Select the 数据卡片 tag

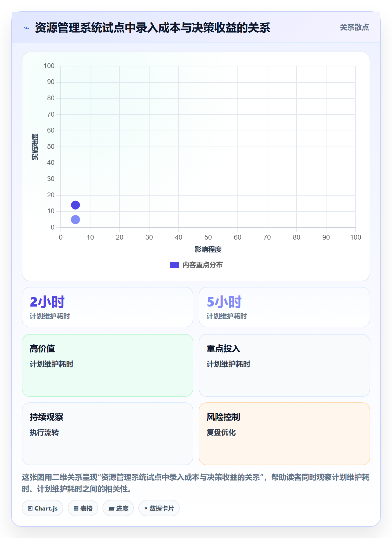[x=159, y=508]
